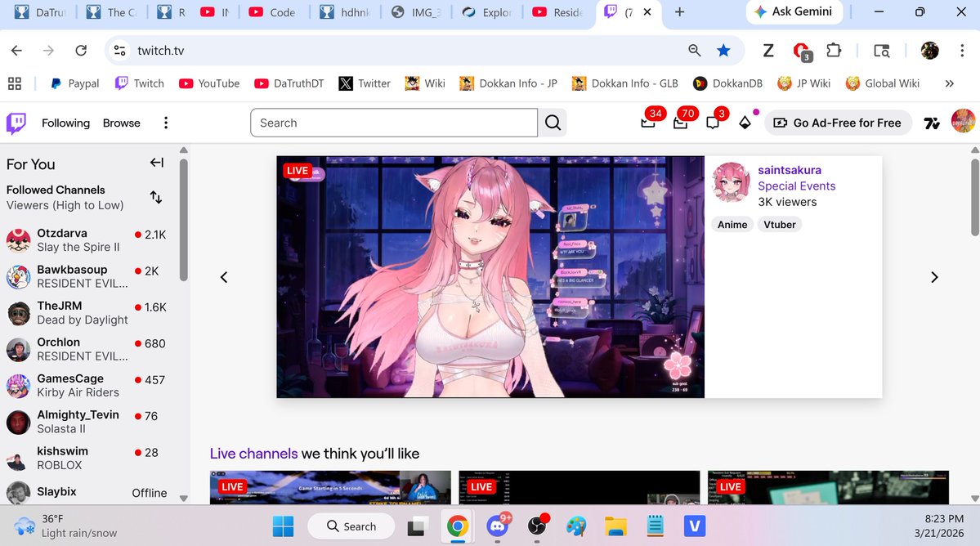Open notifications inbox with 70 badge
The height and width of the screenshot is (546, 980).
tap(681, 123)
